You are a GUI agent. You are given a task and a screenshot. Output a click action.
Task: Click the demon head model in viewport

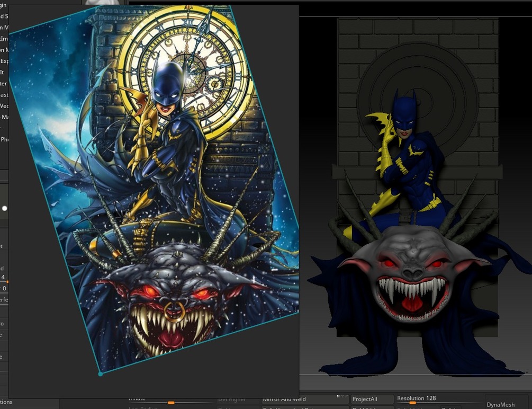pyautogui.click(x=413, y=273)
